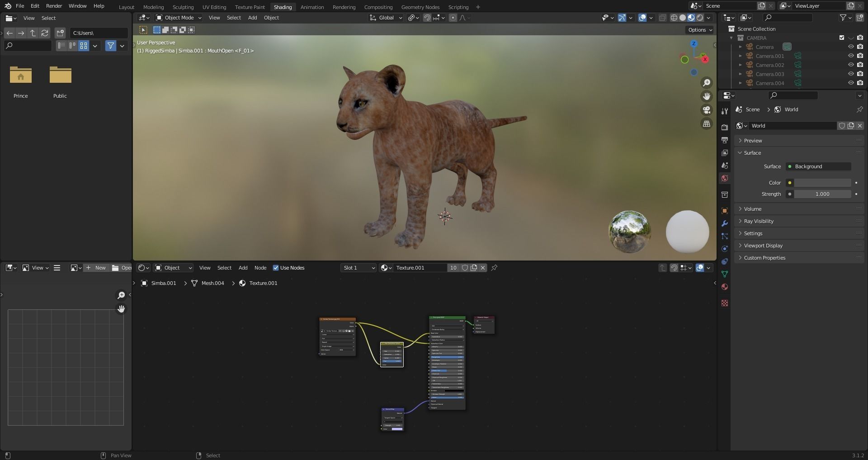Open the Modifier properties wrench icon

(x=725, y=223)
